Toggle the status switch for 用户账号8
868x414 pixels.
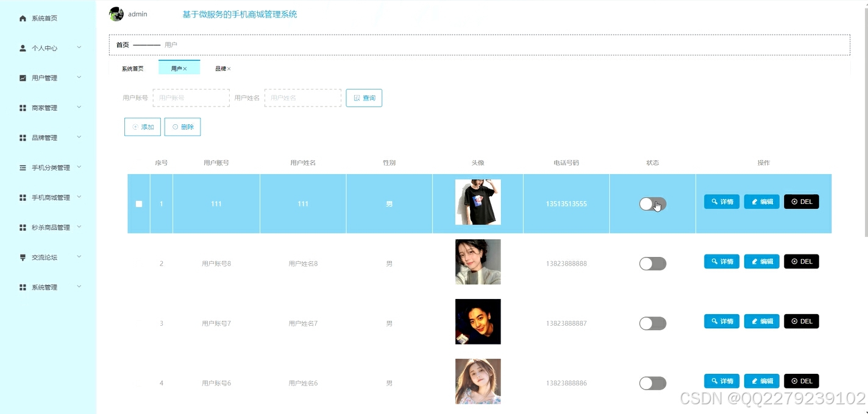(653, 264)
